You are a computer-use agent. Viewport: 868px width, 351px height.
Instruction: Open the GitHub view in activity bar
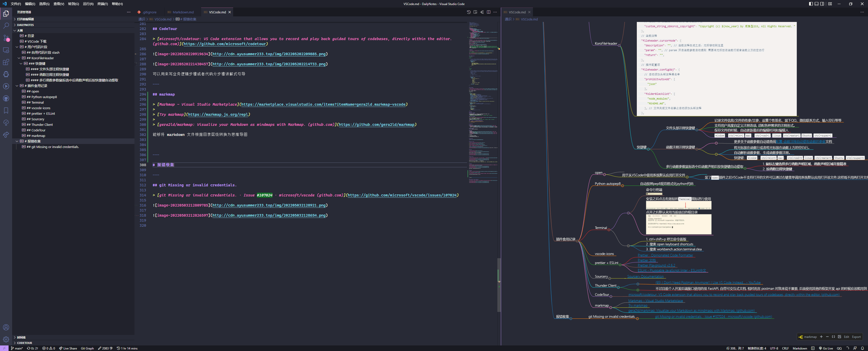pyautogui.click(x=6, y=98)
